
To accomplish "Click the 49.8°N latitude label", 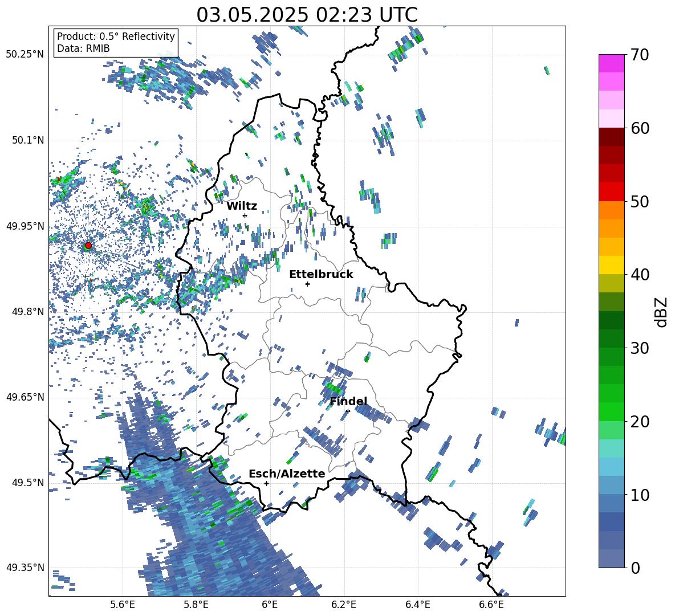I will pyautogui.click(x=27, y=311).
